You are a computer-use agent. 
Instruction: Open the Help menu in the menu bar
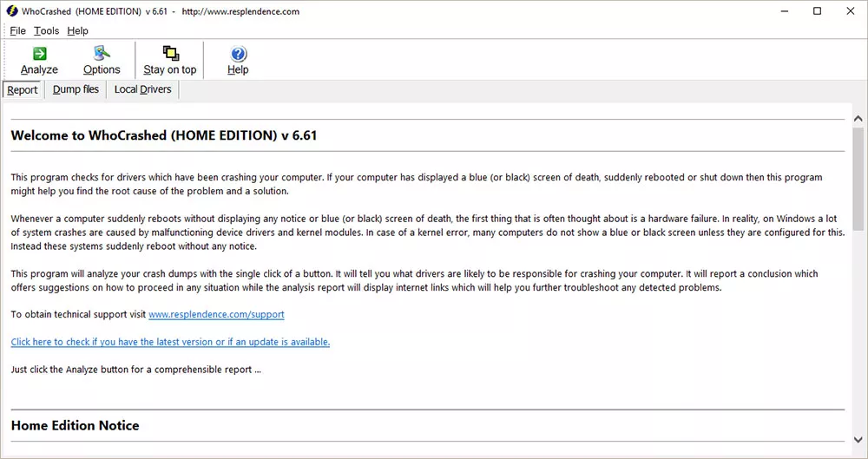(77, 31)
